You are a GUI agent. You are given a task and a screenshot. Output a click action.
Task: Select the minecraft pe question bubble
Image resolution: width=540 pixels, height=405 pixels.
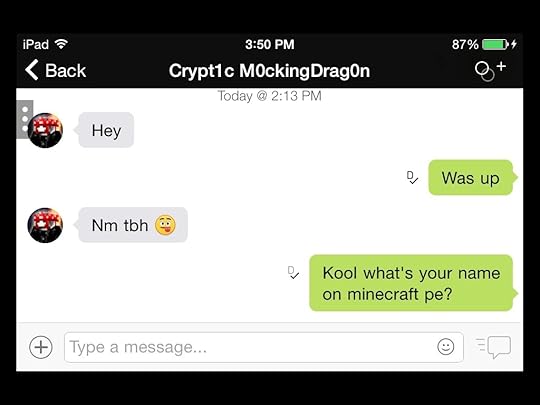coord(413,283)
